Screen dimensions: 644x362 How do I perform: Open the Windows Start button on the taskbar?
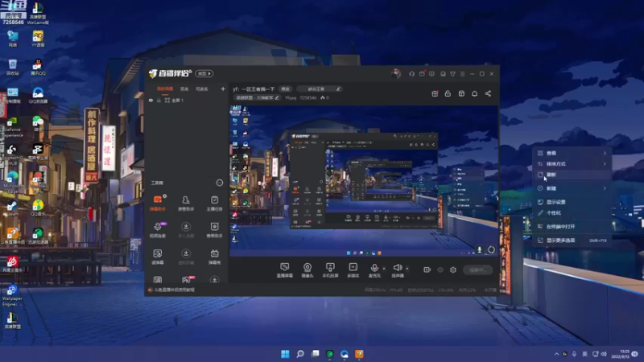285,354
